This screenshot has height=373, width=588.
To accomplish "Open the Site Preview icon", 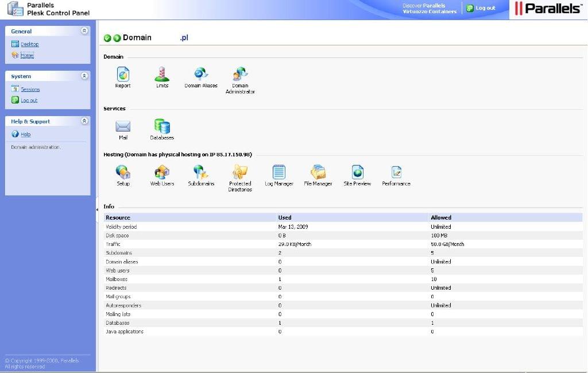I will (x=357, y=172).
